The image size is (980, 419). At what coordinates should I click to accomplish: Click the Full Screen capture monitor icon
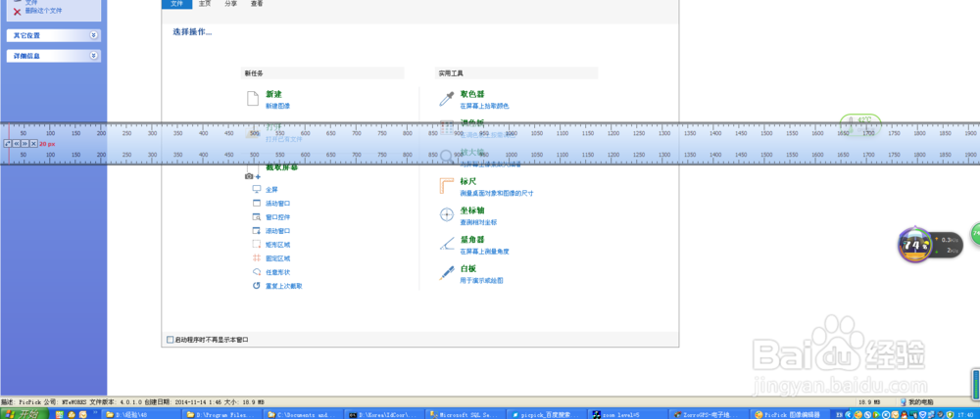point(256,189)
